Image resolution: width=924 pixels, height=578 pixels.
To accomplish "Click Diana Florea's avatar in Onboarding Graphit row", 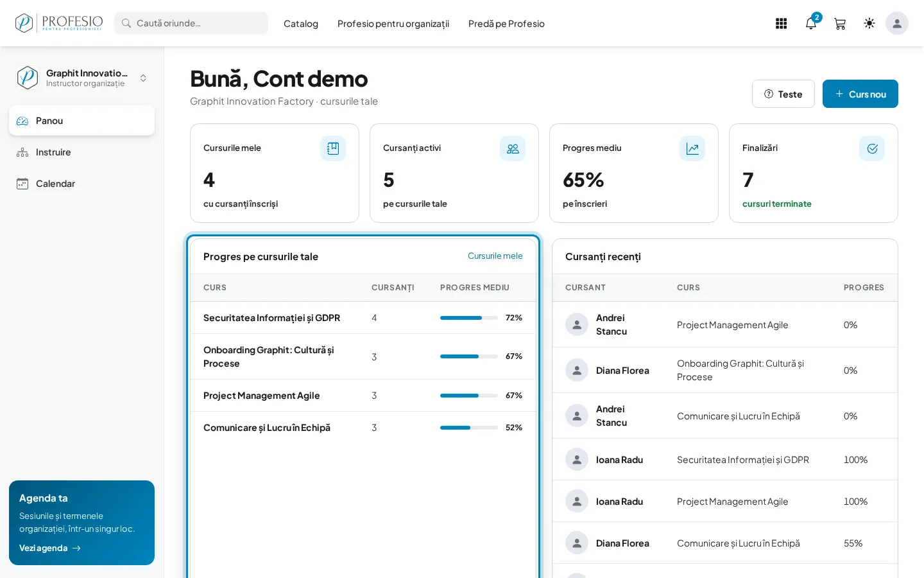I will (x=577, y=370).
